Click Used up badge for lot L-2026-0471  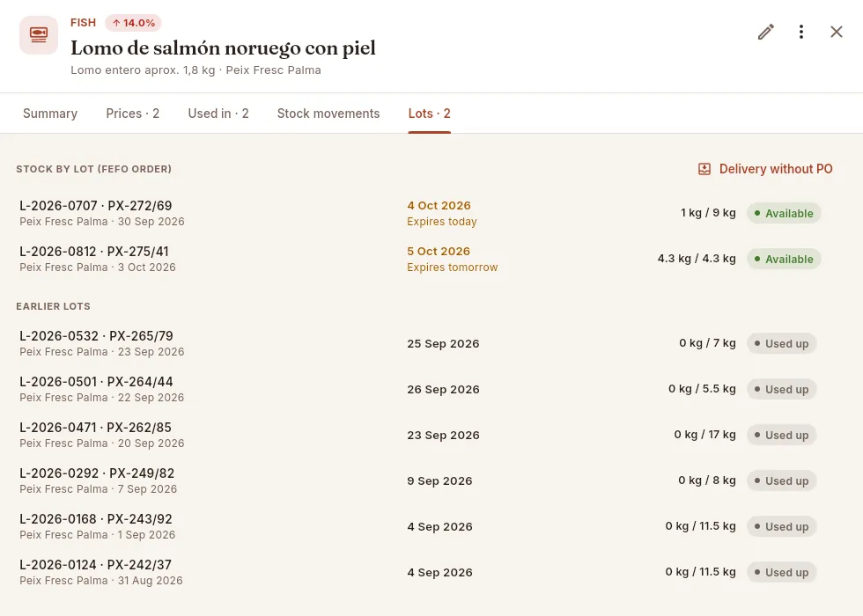coord(782,435)
